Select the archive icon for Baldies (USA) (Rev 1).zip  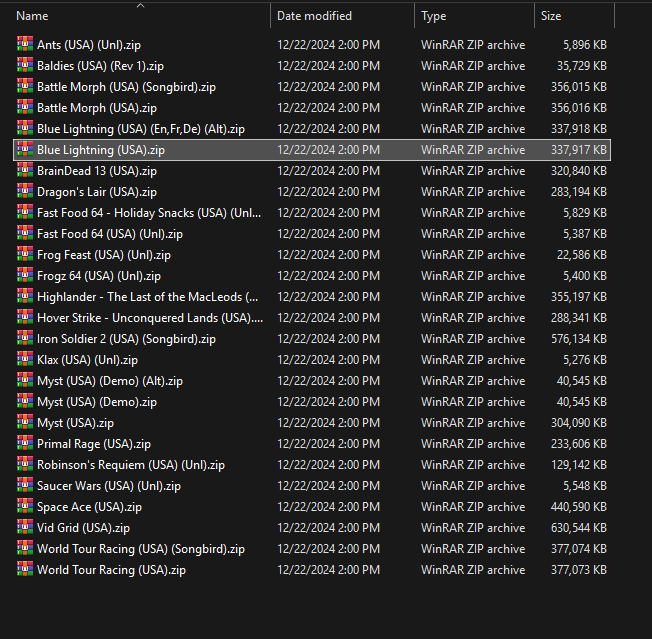point(25,65)
